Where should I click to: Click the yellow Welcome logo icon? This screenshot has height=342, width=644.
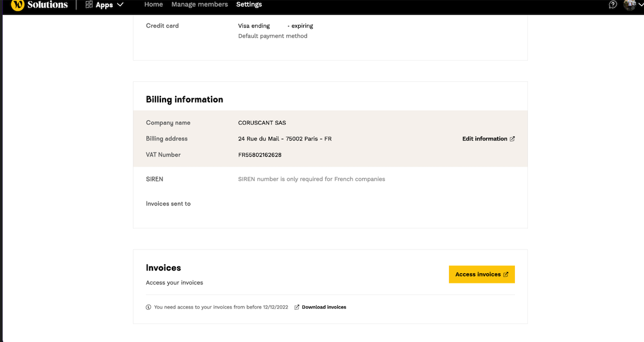(x=18, y=5)
